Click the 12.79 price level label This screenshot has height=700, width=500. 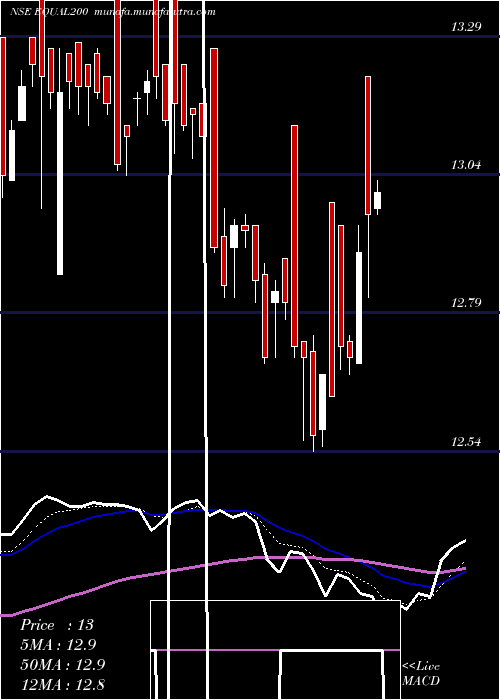pos(466,303)
